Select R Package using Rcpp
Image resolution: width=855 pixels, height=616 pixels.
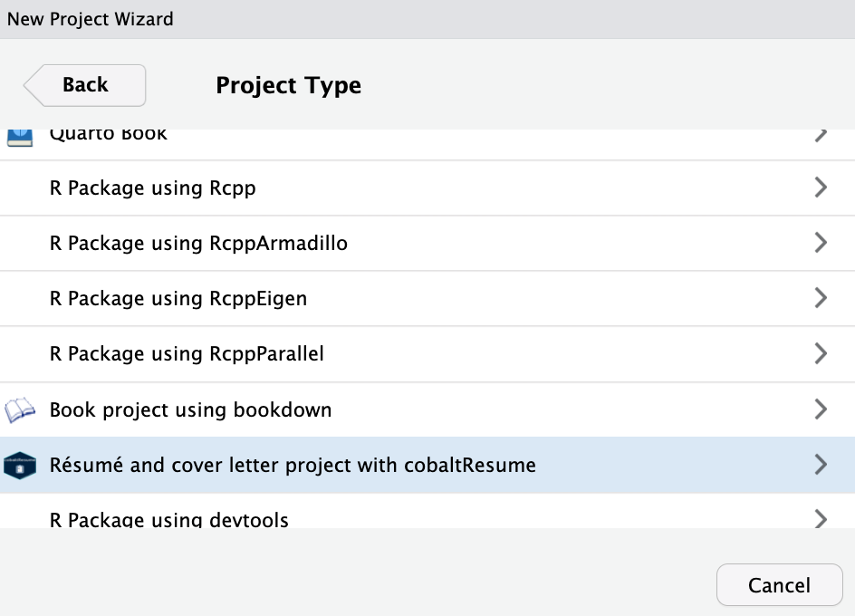point(153,188)
